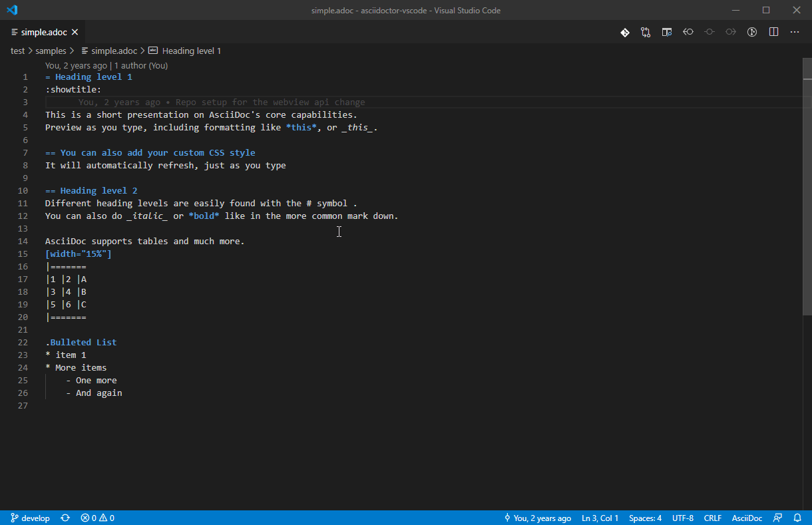Click on '* More items' line
This screenshot has width=812, height=525.
tap(76, 368)
